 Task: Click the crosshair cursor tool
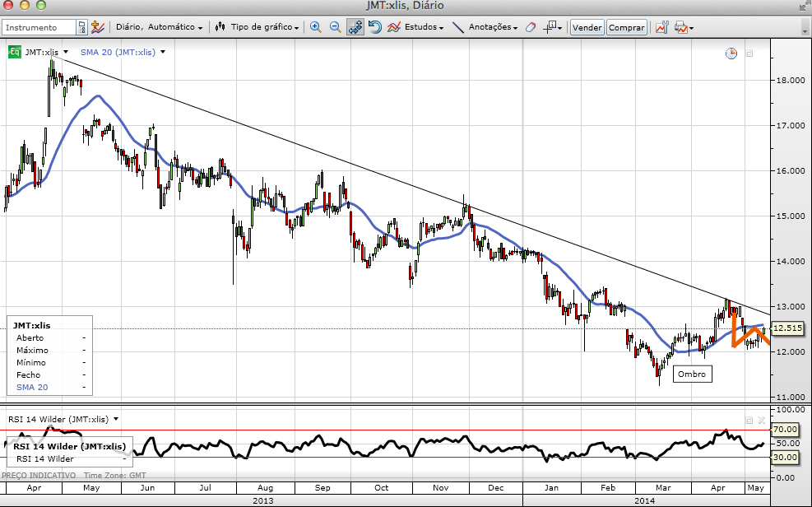coord(550,27)
